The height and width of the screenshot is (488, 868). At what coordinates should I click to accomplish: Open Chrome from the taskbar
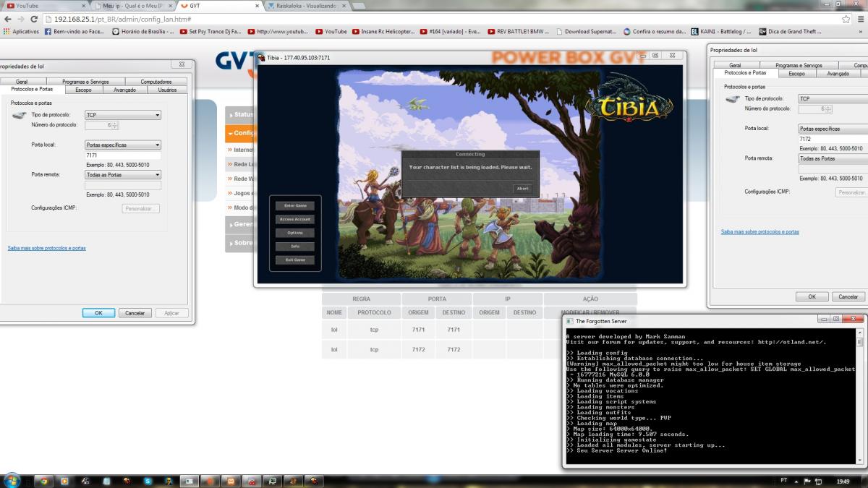pos(43,481)
